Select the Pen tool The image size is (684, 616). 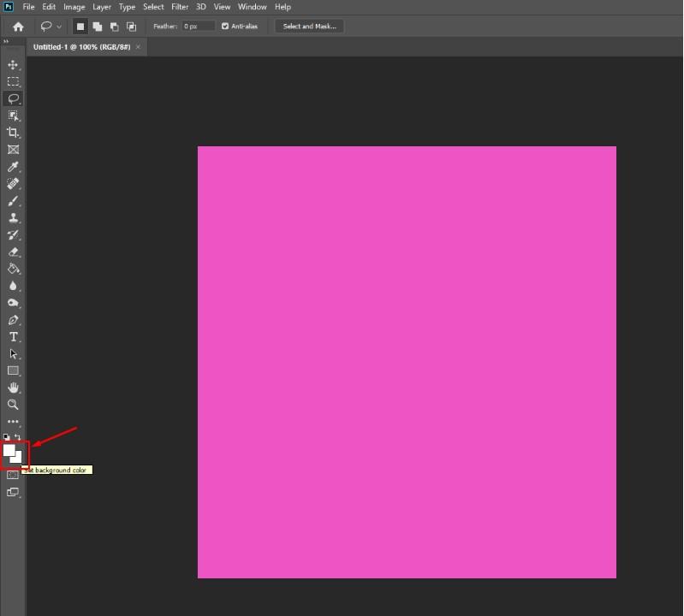[13, 320]
